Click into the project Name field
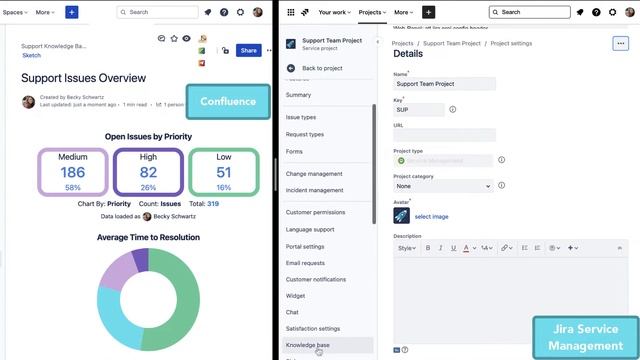Image resolution: width=640 pixels, height=360 pixels. point(444,84)
